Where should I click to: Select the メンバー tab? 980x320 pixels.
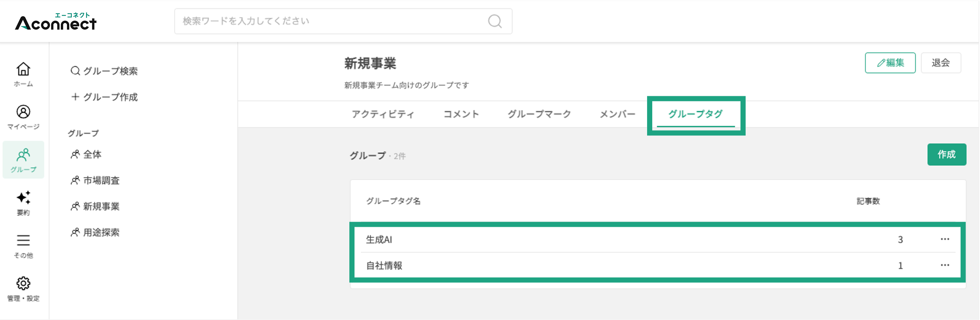[x=617, y=114]
